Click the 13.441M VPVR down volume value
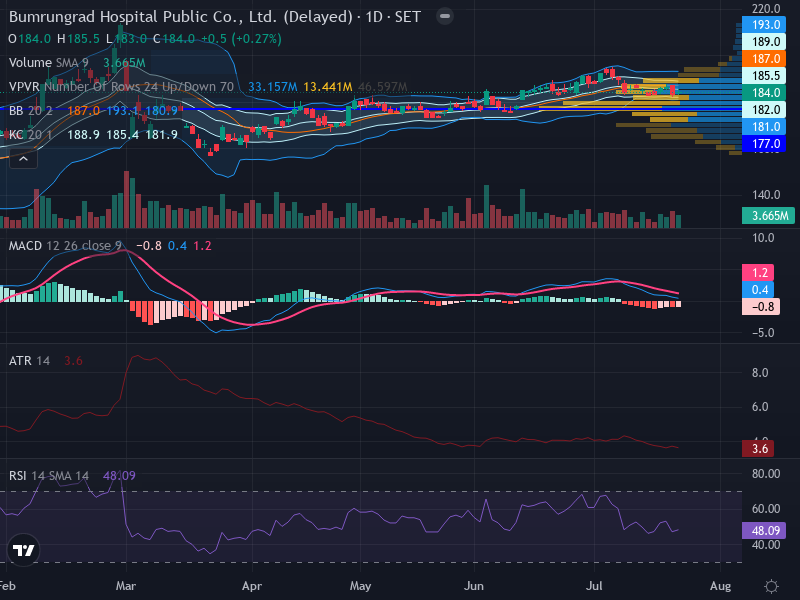Image resolution: width=800 pixels, height=600 pixels. point(328,87)
